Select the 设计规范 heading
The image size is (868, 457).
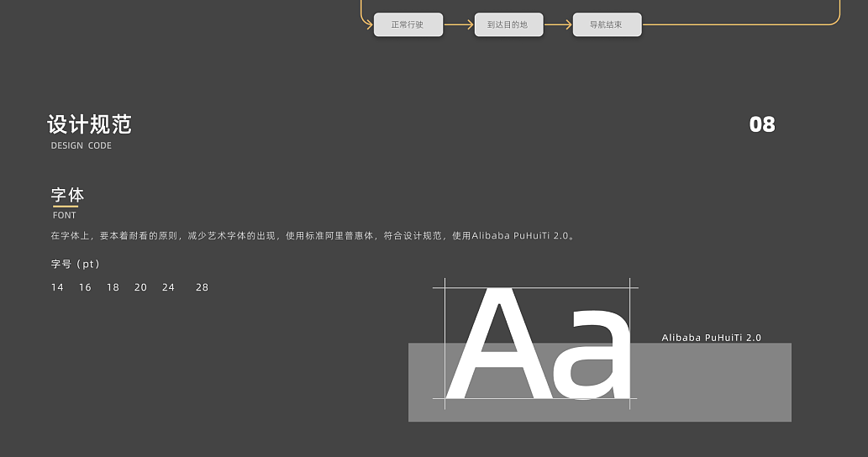tap(90, 124)
